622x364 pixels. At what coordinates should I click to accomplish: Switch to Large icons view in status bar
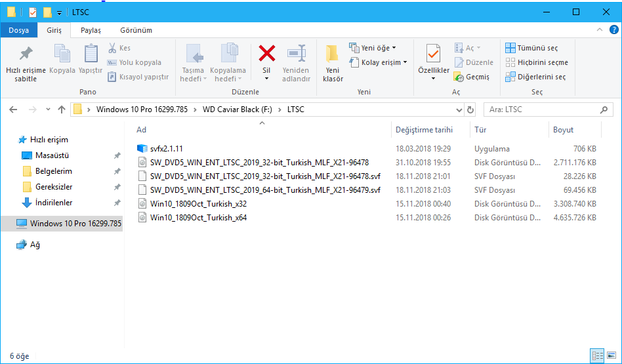coord(612,355)
